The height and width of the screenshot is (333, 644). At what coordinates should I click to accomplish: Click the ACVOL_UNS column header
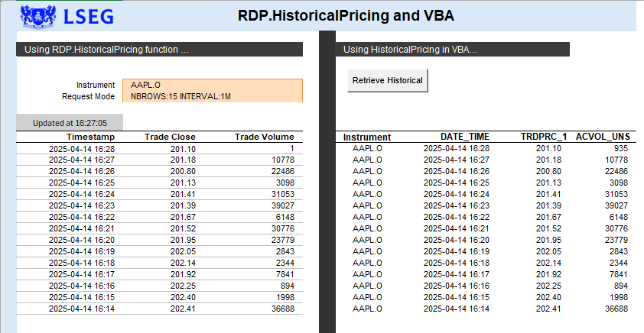pyautogui.click(x=603, y=137)
